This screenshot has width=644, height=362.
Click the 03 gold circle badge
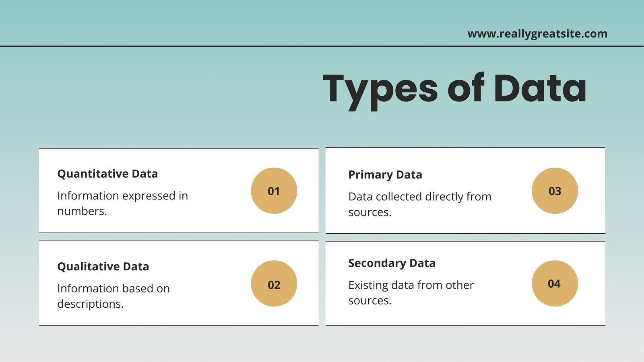click(555, 191)
